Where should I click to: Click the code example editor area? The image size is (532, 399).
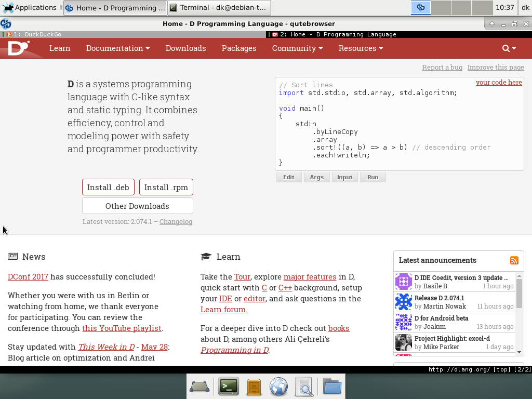click(x=400, y=124)
